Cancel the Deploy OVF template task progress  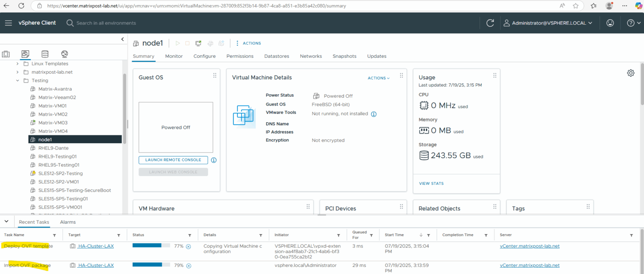tap(189, 247)
